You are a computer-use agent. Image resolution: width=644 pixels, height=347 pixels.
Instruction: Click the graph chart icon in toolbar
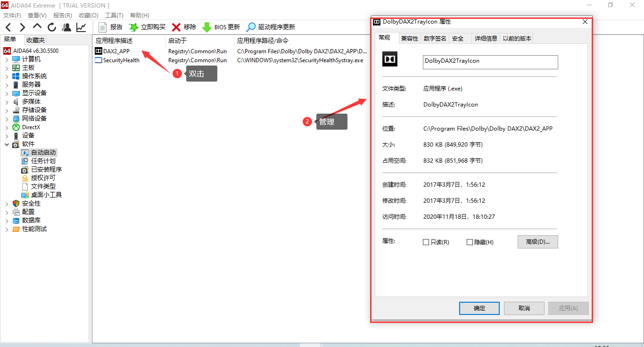pyautogui.click(x=81, y=27)
